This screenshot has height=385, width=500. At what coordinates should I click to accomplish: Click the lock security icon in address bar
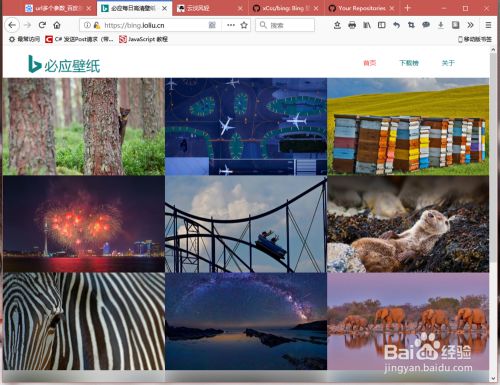[97, 25]
